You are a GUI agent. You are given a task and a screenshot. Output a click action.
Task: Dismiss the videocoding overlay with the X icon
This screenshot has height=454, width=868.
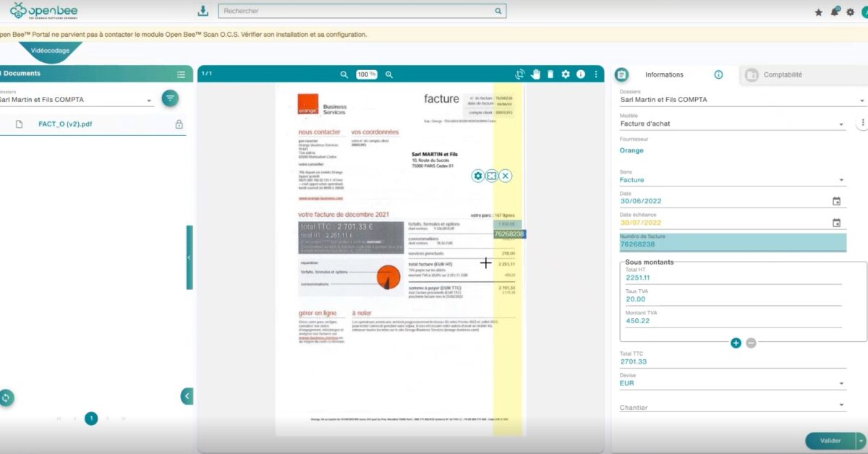505,175
